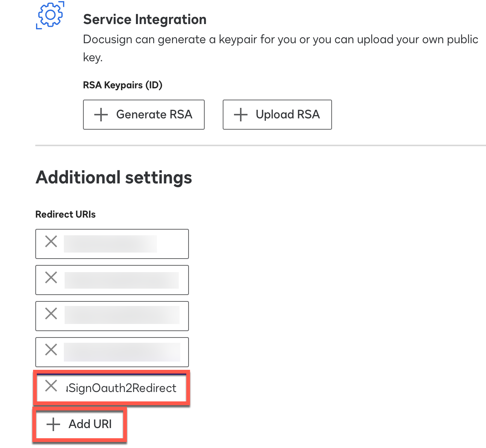The image size is (486, 448).
Task: Click the plus icon beside Add URI
Action: [53, 424]
